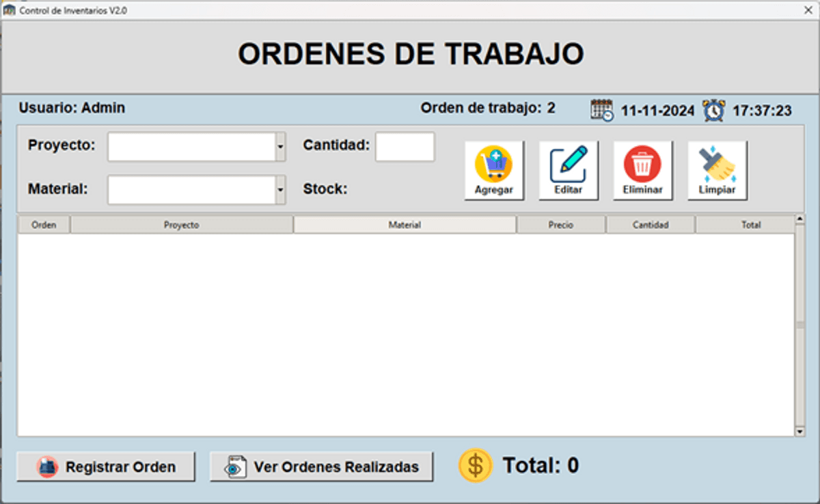Screen dimensions: 820x504
Task: Click the calendar icon beside the date
Action: 602,110
